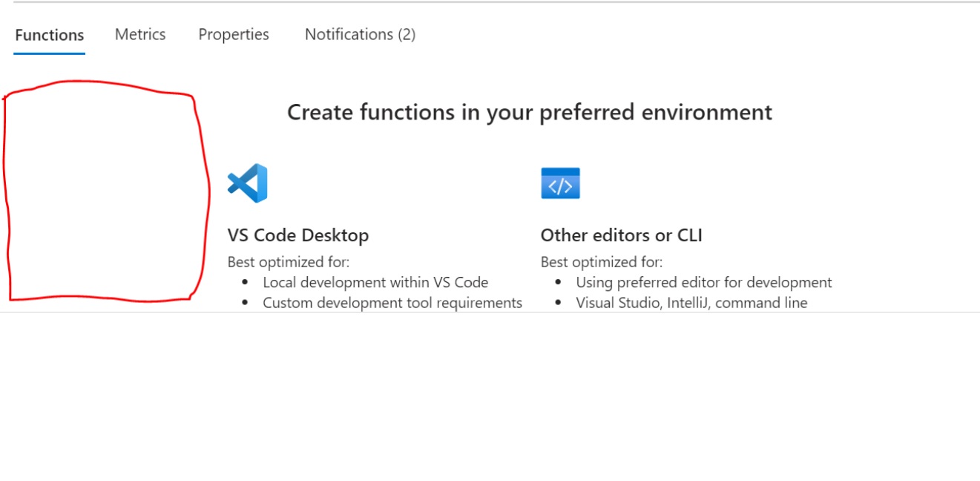Click the notification count (2) in tab
The height and width of the screenshot is (481, 980).
[407, 34]
